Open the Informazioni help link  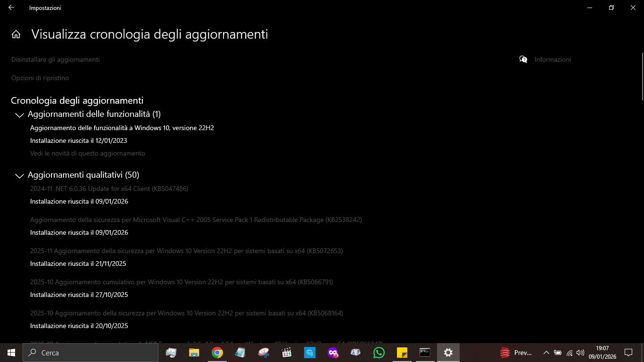553,59
